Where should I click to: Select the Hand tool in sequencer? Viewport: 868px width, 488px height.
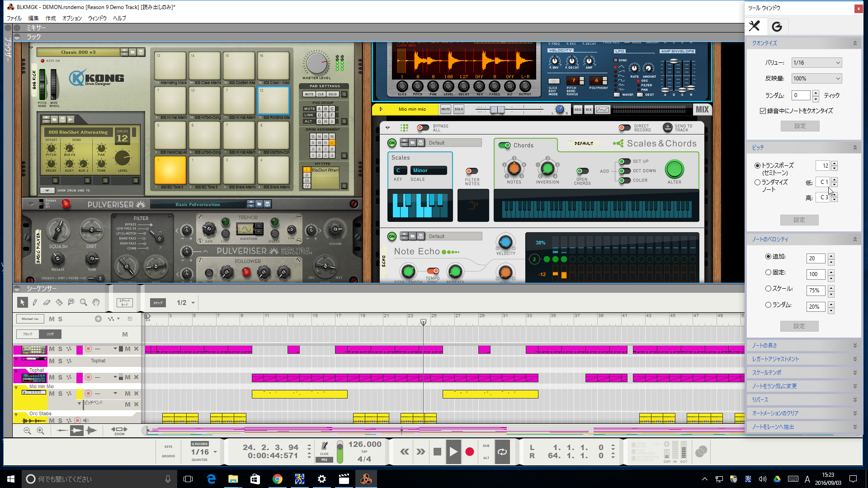96,302
